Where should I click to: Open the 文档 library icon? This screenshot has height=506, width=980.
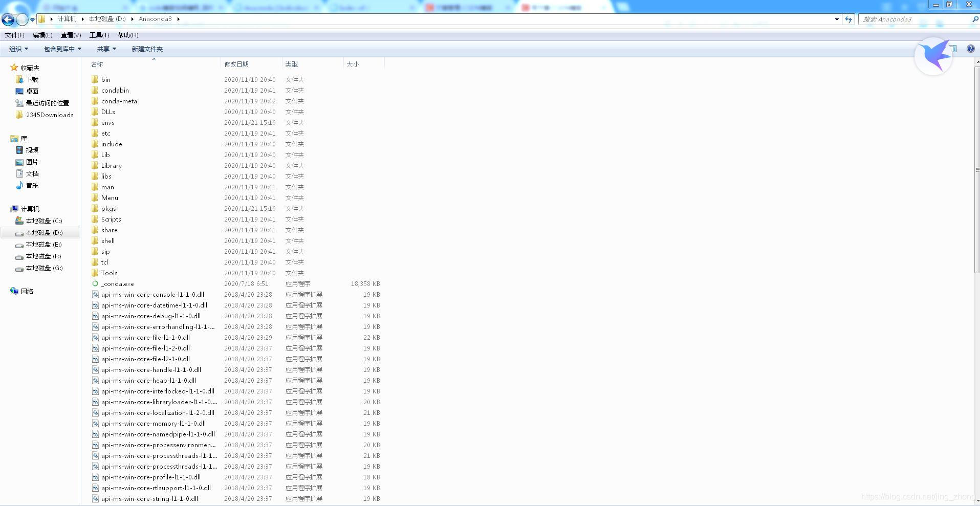19,174
